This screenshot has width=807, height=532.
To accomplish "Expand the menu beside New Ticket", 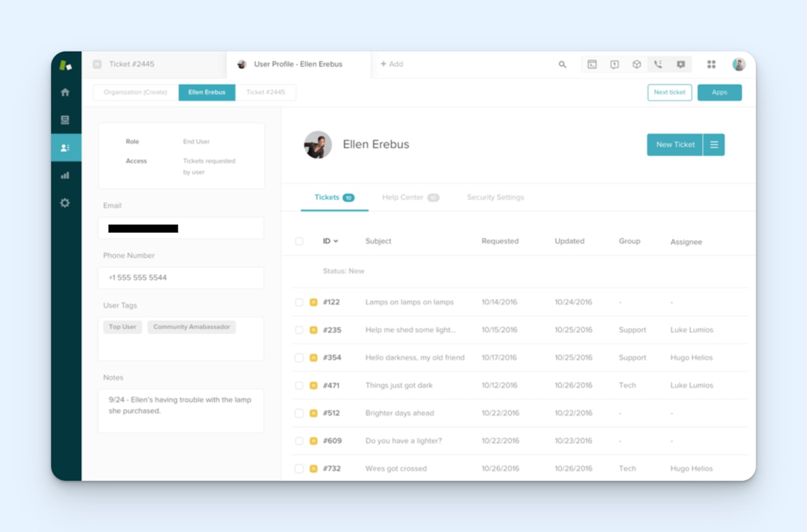I will coord(714,145).
